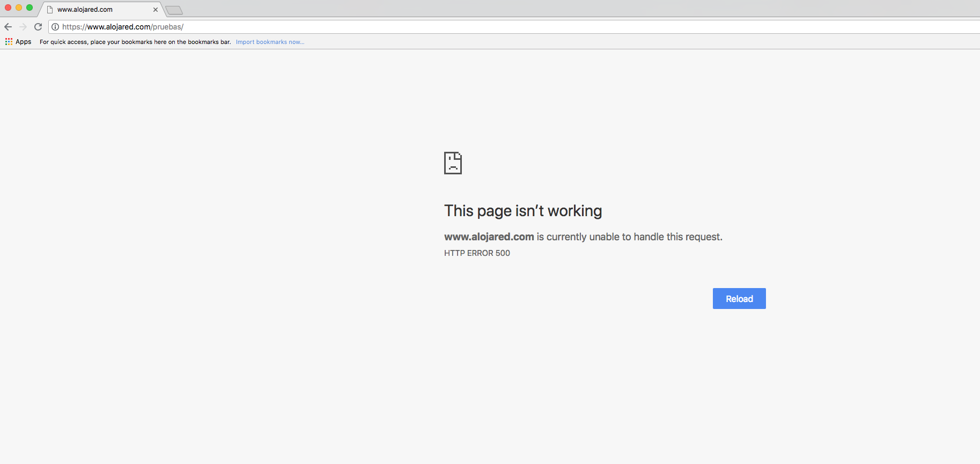Image resolution: width=980 pixels, height=464 pixels.
Task: View site information icon in address bar
Action: pos(55,27)
